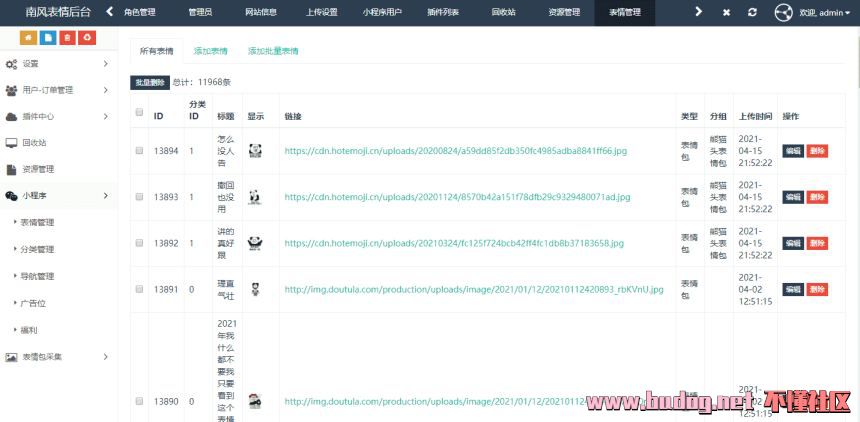
Task: Click the admin avatar share icon
Action: pos(783,12)
